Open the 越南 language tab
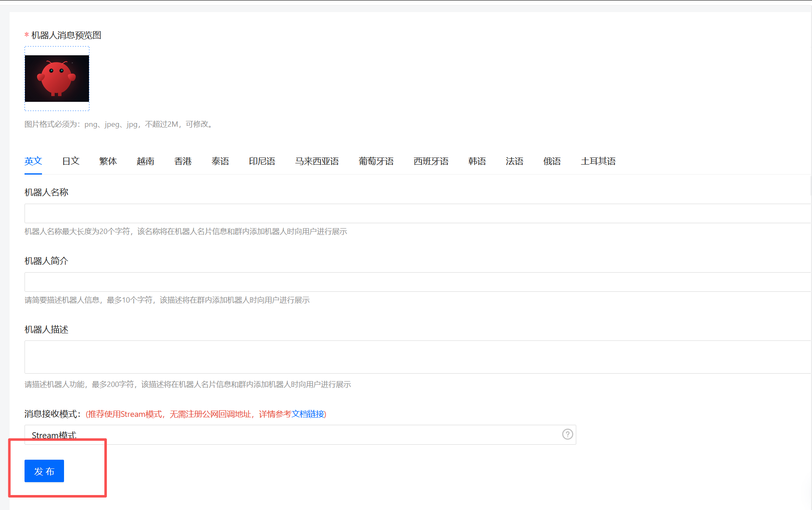Image resolution: width=812 pixels, height=510 pixels. pyautogui.click(x=146, y=161)
